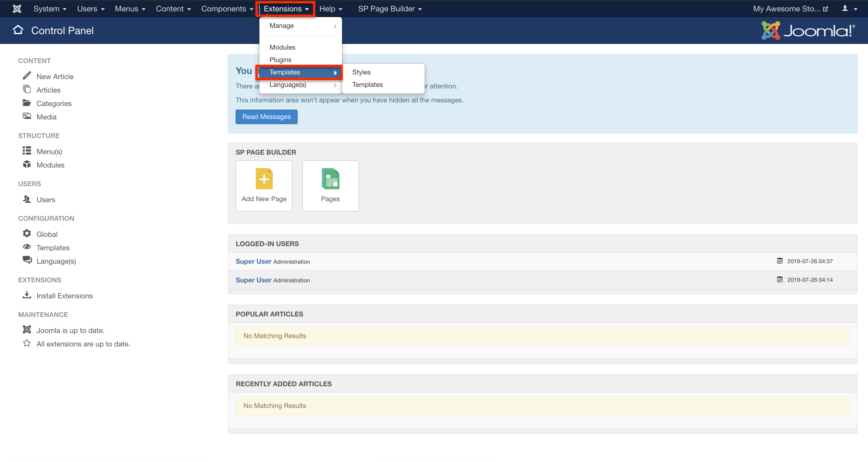Click the Joomla logo icon in the top bar
Screen dimensions: 868x462
[x=17, y=9]
